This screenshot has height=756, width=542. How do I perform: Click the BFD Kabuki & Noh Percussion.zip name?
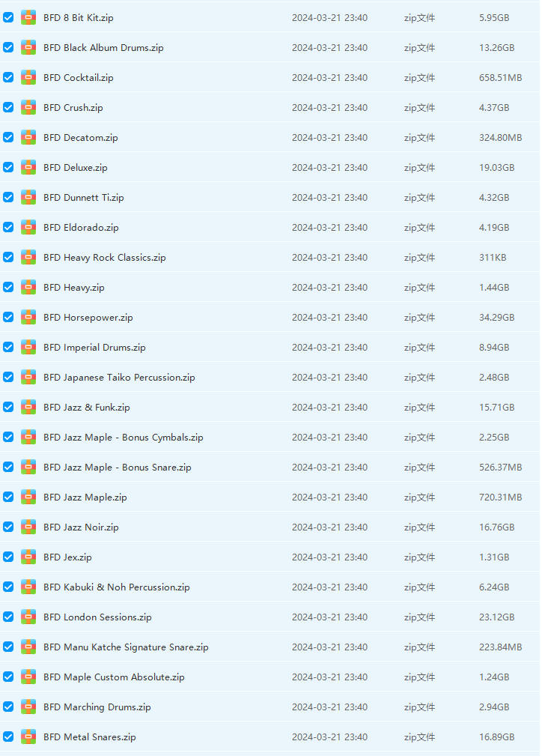pyautogui.click(x=116, y=587)
